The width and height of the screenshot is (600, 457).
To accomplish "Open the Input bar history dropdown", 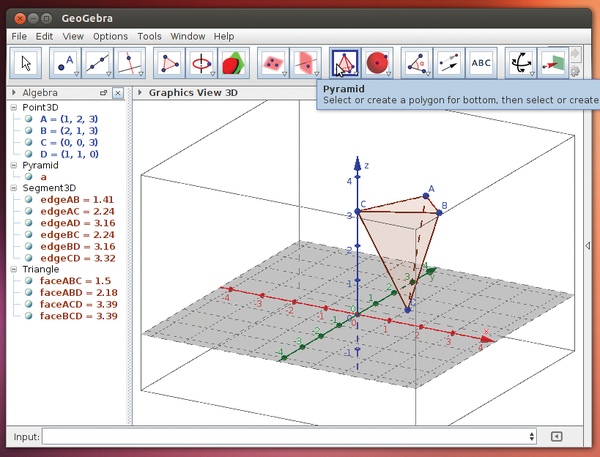I will coord(531,436).
